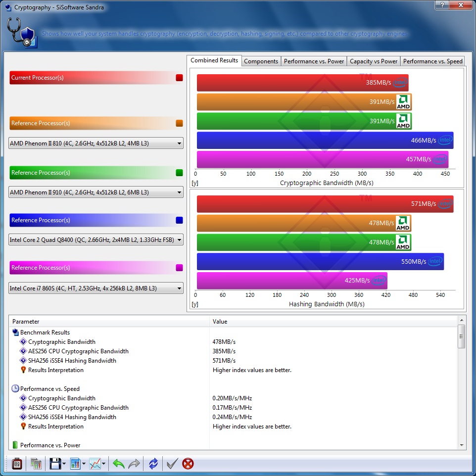Screen dimensions: 476x476
Task: Expand the save icon dropdown arrow
Action: [x=64, y=464]
